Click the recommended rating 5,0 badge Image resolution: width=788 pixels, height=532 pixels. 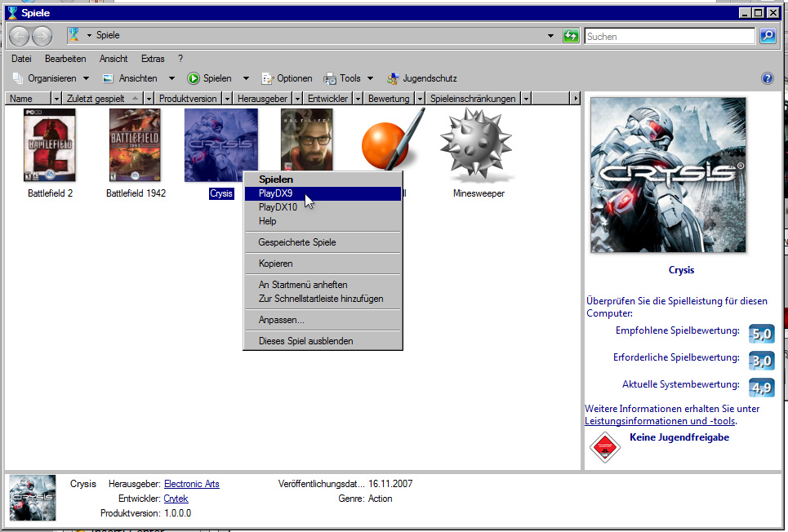click(761, 334)
